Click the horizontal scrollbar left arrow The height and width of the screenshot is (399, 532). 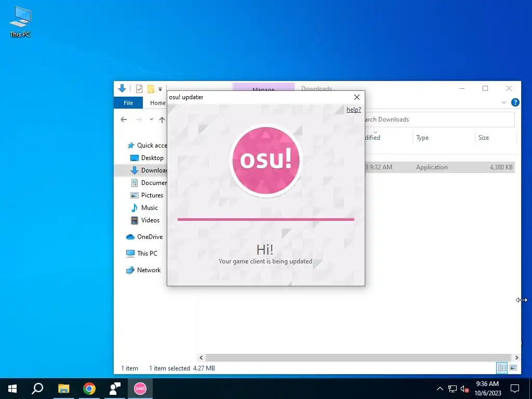click(x=201, y=357)
